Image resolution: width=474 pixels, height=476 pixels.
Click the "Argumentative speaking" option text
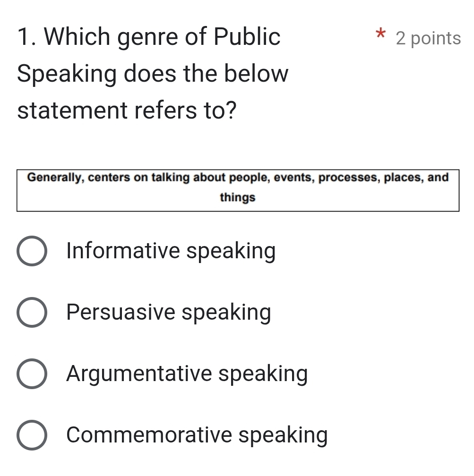point(187,374)
